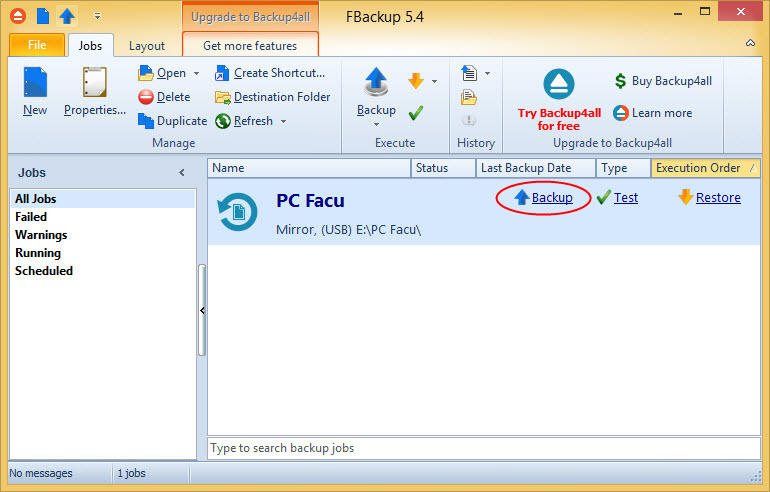Click Learn more
770x492 pixels.
(x=653, y=113)
